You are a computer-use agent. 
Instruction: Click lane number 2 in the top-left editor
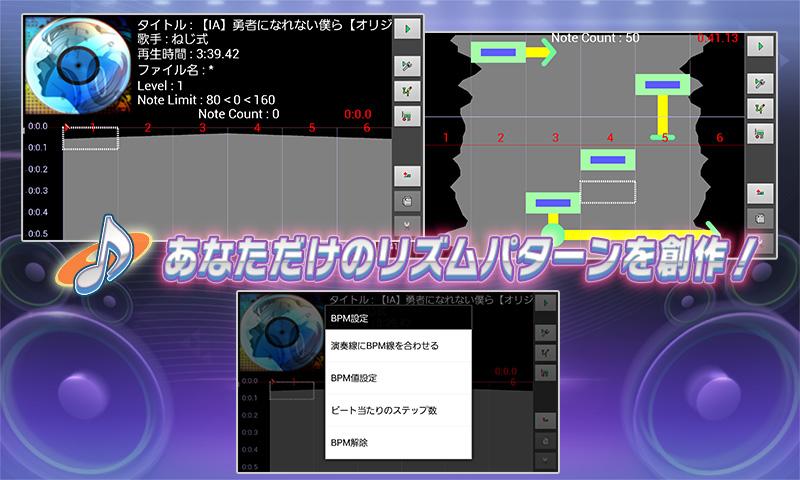coord(147,128)
